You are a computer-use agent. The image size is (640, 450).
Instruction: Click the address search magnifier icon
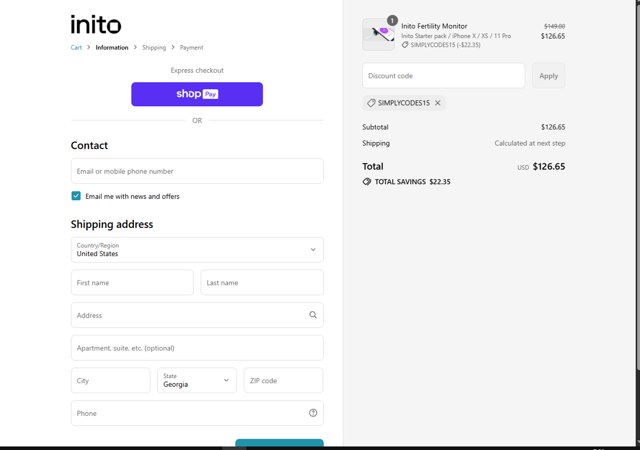313,315
